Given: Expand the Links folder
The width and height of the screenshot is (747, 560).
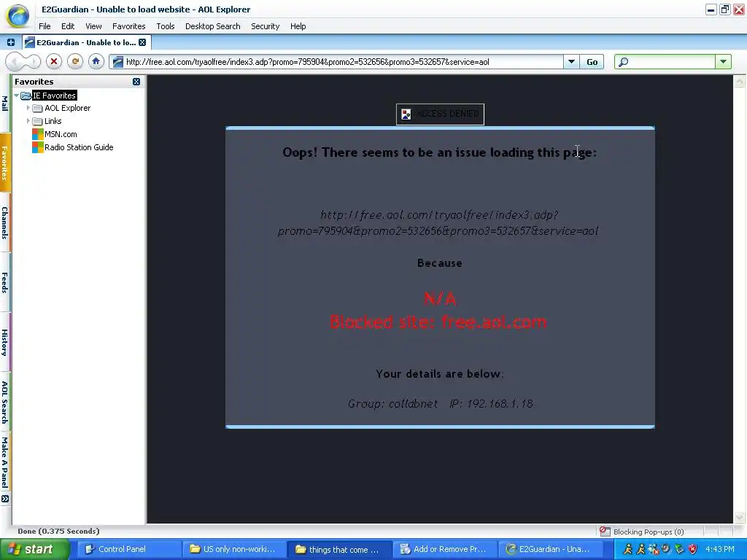Looking at the screenshot, I should (28, 121).
